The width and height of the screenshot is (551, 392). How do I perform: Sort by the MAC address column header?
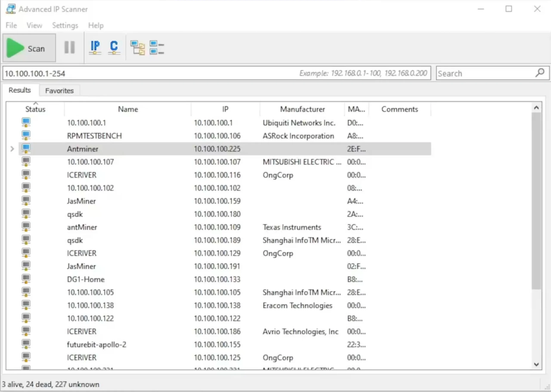point(356,109)
